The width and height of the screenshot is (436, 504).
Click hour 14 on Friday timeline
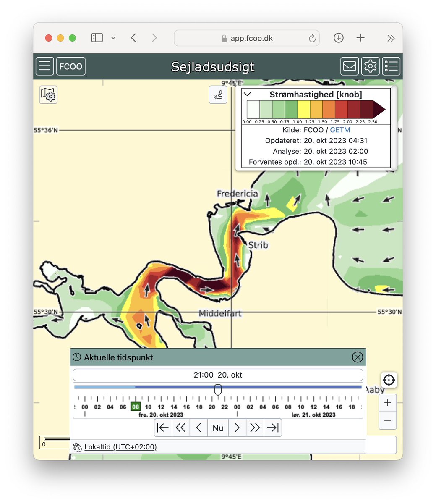[174, 407]
